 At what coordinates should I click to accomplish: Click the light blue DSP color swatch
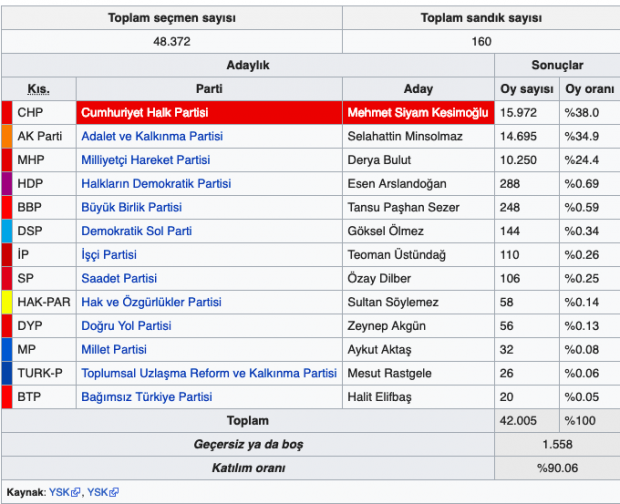[7, 231]
